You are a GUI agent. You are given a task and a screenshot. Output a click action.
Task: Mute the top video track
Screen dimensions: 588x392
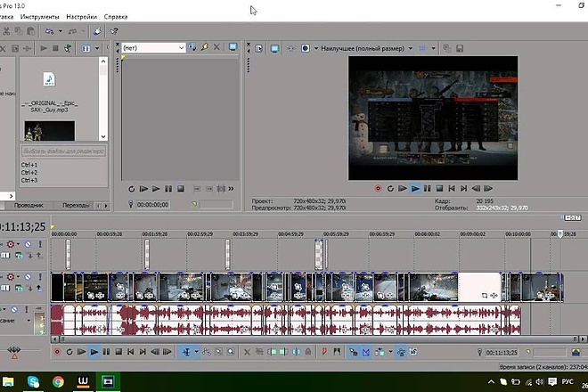(28, 244)
